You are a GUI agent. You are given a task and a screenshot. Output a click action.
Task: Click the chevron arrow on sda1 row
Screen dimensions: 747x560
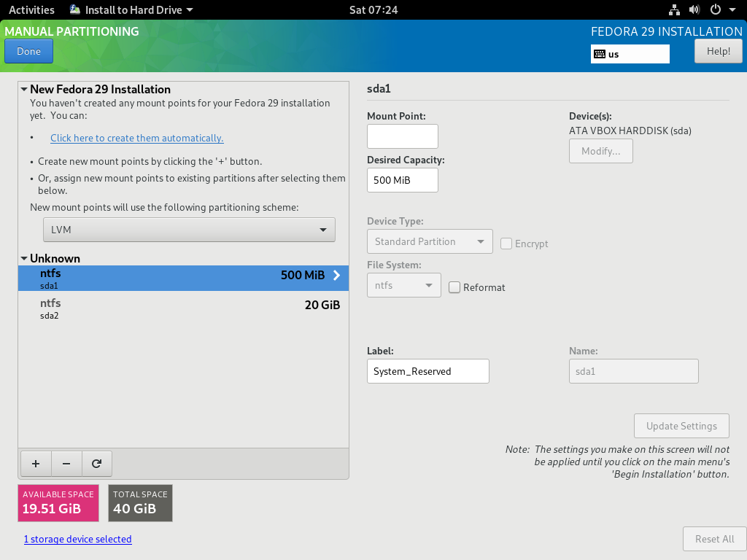336,275
